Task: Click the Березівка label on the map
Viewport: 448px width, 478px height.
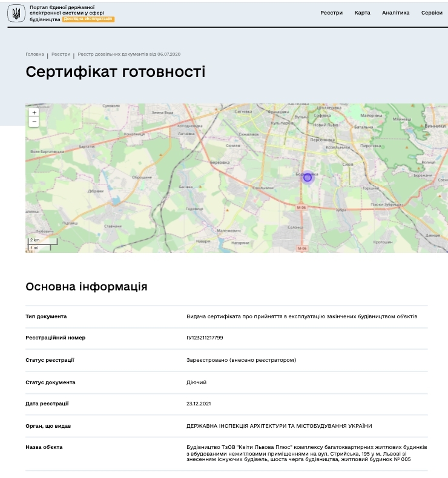Action: tap(221, 162)
